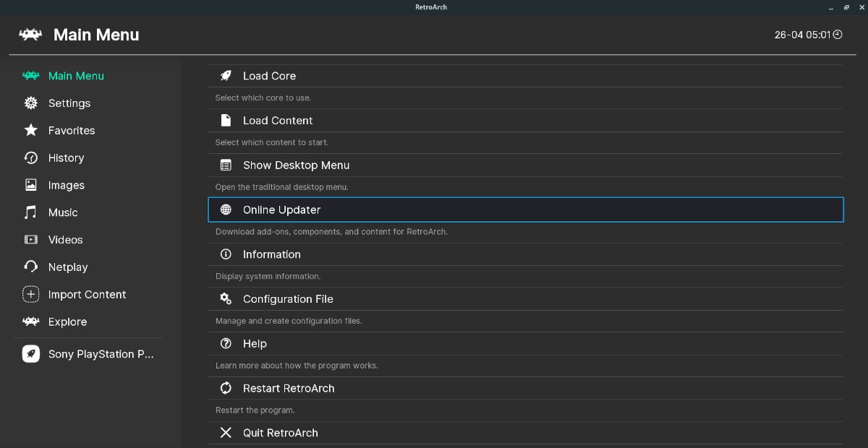Click the plus icon for Import Content
This screenshot has height=448, width=868.
point(31,295)
